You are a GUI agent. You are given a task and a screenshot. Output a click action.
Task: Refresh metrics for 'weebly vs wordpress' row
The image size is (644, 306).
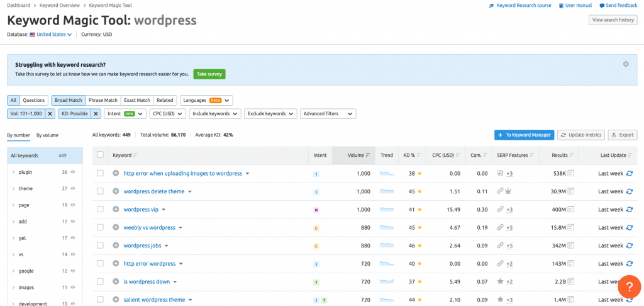(x=629, y=227)
